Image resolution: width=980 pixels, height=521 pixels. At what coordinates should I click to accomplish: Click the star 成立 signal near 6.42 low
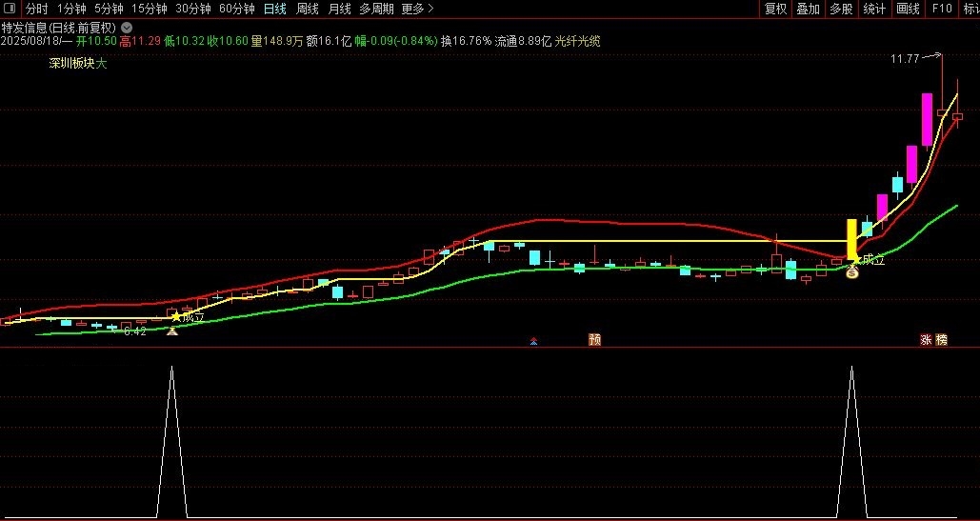click(x=189, y=317)
